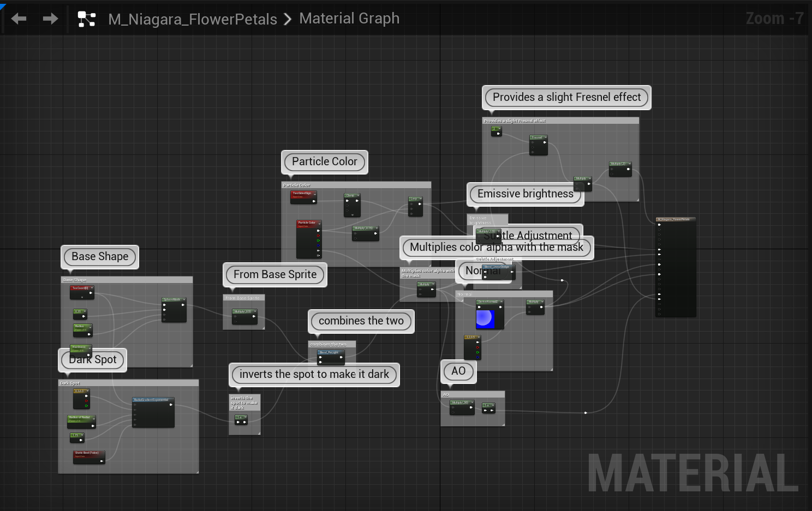
Task: Select the Multiply(,2) node in Fresnel comment
Action: click(620, 169)
